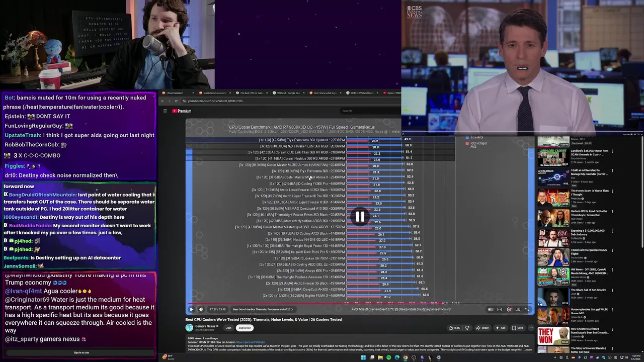Open the video player settings gear
The image size is (644, 362).
pos(509,309)
